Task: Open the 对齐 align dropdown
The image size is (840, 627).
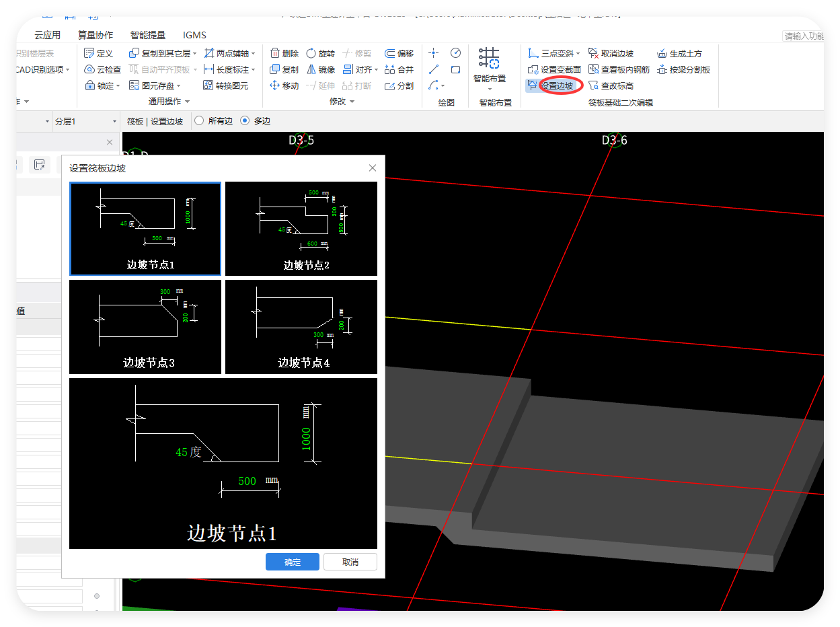Action: pyautogui.click(x=377, y=70)
